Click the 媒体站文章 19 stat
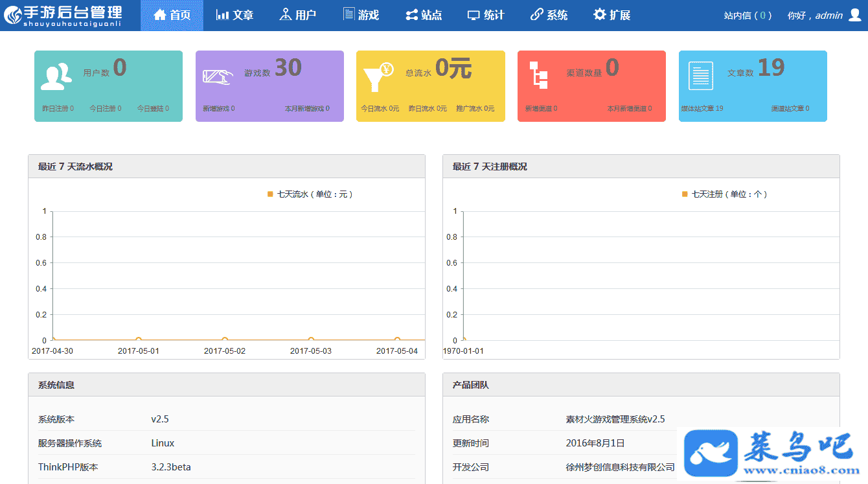 702,109
